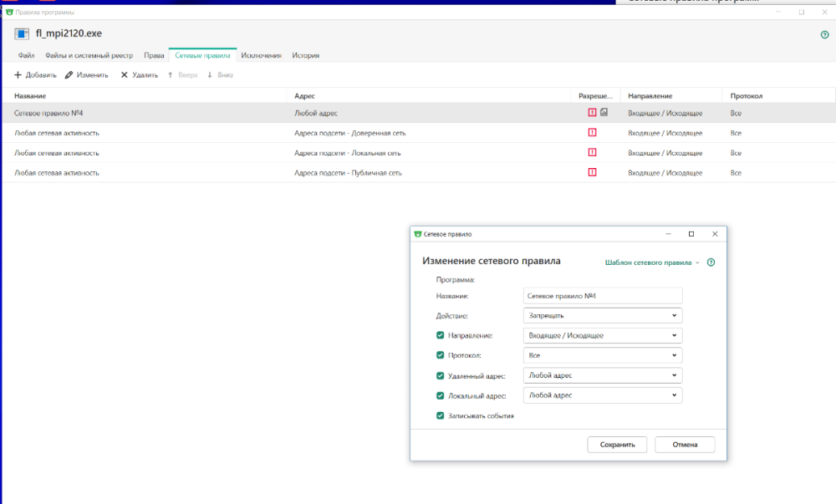Click the Удалить cross icon
This screenshot has height=504, width=836.
(125, 75)
